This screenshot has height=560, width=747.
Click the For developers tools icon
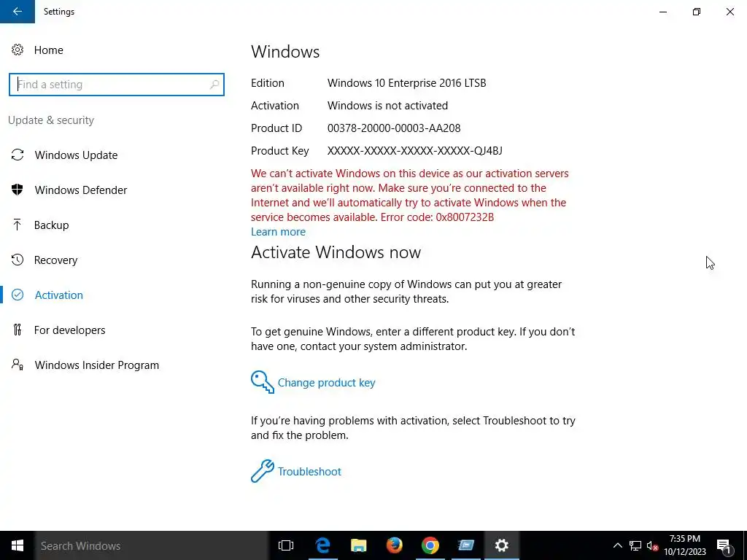tap(18, 330)
